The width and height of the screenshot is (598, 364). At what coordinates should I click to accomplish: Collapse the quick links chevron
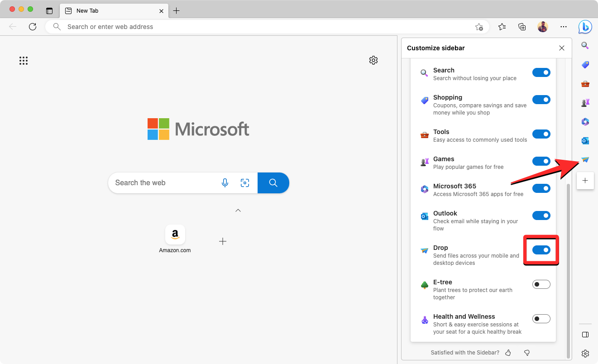coord(238,211)
